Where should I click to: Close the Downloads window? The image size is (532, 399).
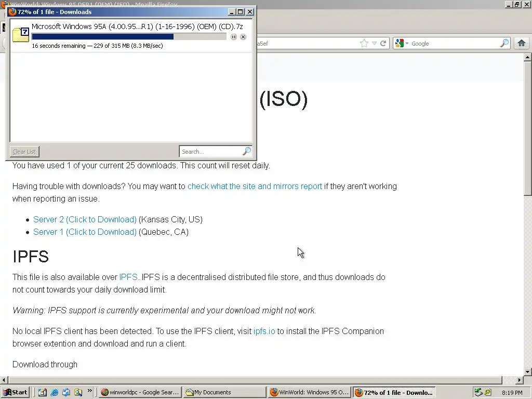pos(250,12)
